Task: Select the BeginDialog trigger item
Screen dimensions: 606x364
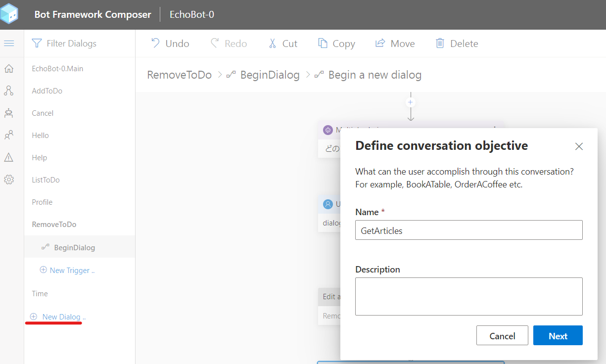Action: click(74, 247)
